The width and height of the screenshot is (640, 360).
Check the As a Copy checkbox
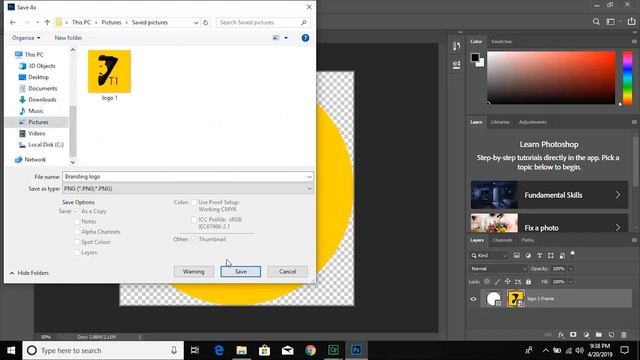tap(77, 211)
